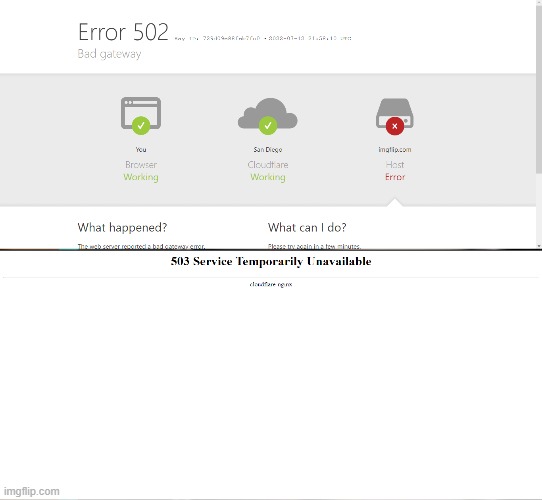Click the green Working status under Cloudflare
Screen dimensions: 542x500
point(268,177)
